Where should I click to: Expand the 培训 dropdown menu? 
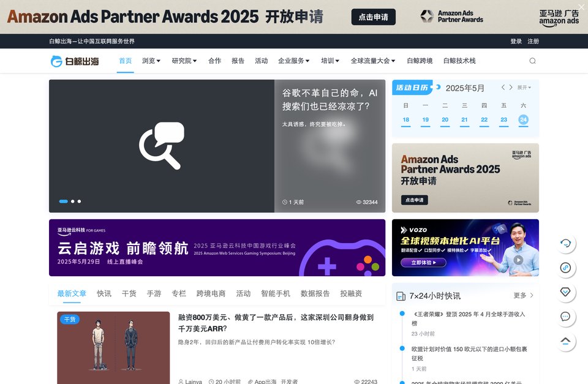pos(330,61)
